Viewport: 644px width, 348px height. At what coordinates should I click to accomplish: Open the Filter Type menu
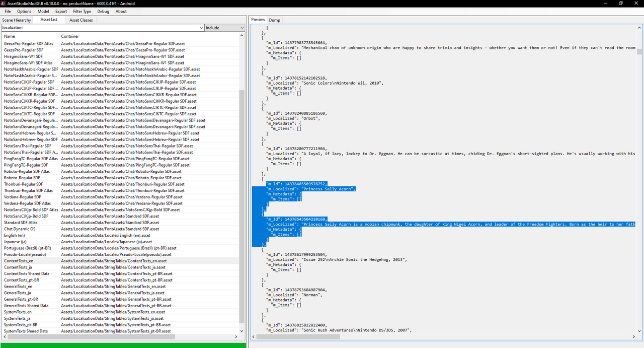coord(82,11)
